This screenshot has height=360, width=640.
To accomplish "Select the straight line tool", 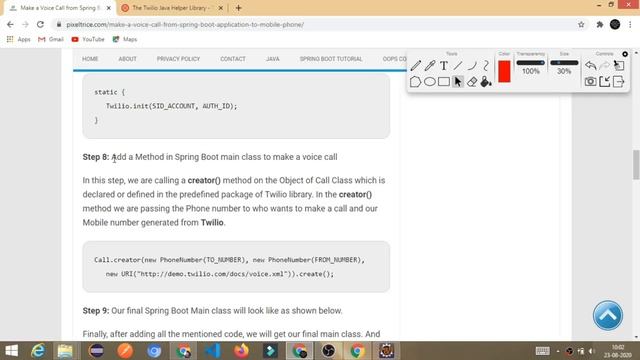I will tap(458, 65).
